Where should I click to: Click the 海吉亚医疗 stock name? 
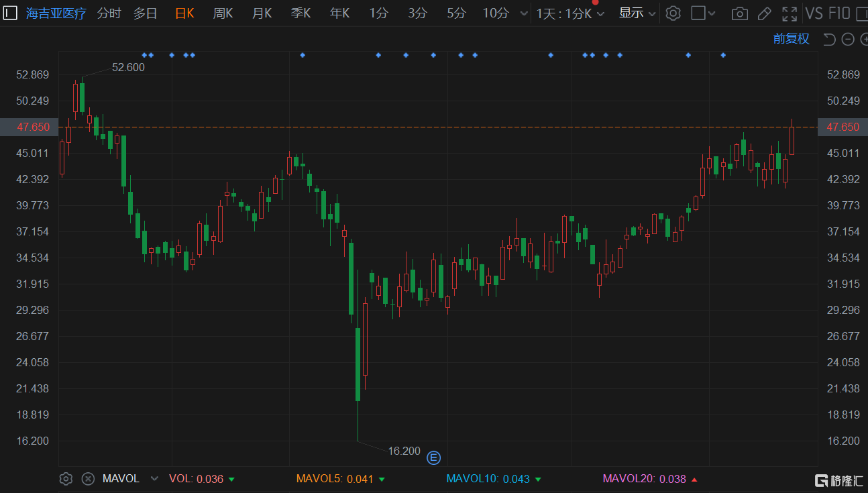[x=56, y=13]
